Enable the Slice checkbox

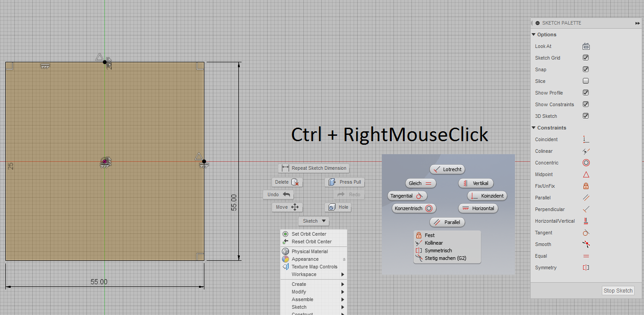pos(586,81)
